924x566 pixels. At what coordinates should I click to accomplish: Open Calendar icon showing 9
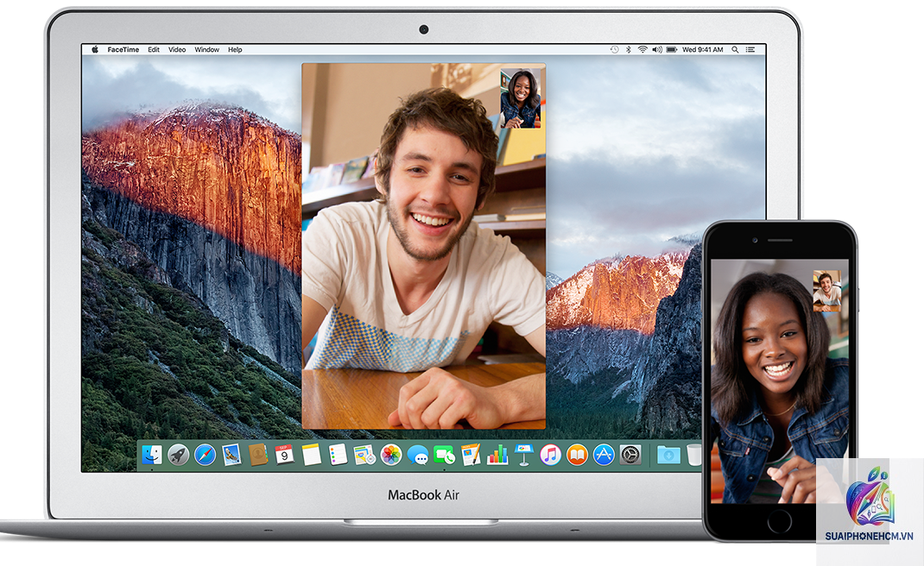click(285, 455)
